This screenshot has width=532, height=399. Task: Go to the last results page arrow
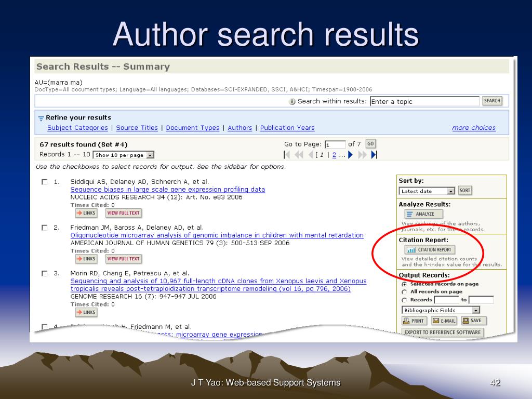pos(374,155)
